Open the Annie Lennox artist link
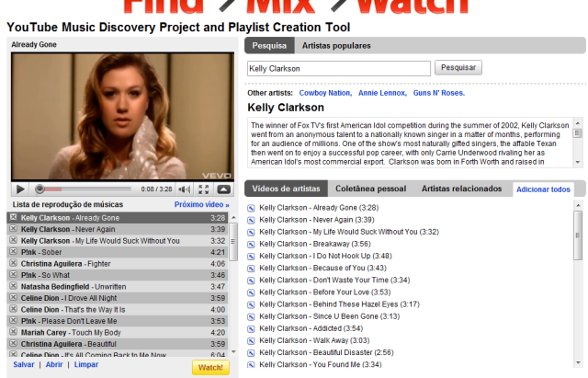Screen dimensions: 588x378 point(380,93)
